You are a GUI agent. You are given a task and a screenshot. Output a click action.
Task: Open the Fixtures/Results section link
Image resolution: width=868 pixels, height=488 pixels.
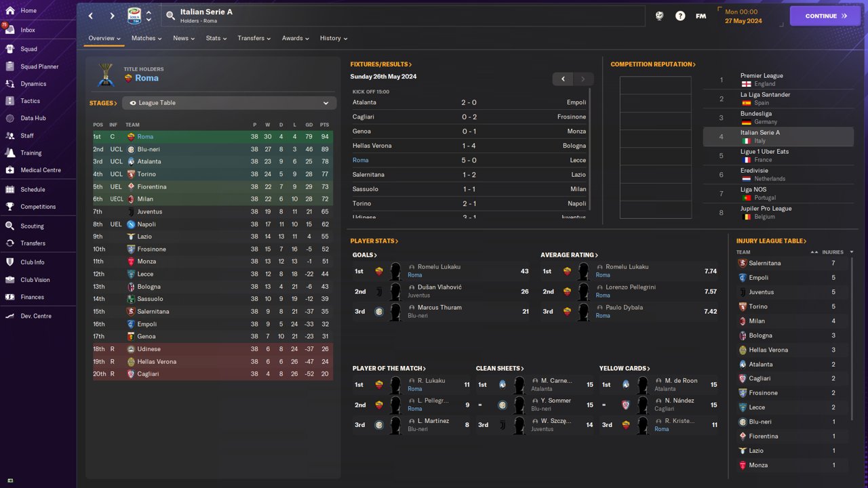click(x=381, y=64)
